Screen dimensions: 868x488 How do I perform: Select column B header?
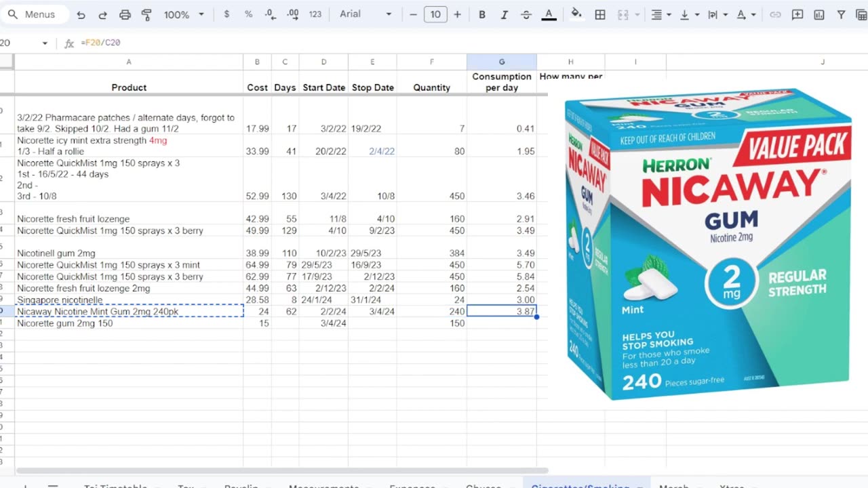[257, 62]
